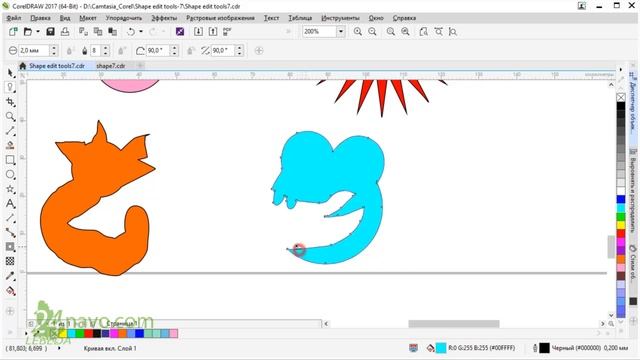
Task: Select the Connector tool
Action: click(x=11, y=233)
